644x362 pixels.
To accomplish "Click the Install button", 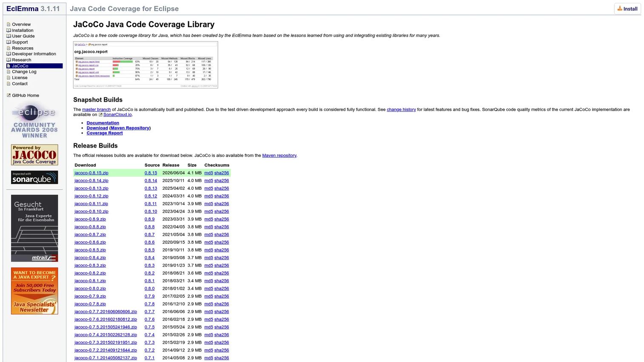I will pos(627,9).
